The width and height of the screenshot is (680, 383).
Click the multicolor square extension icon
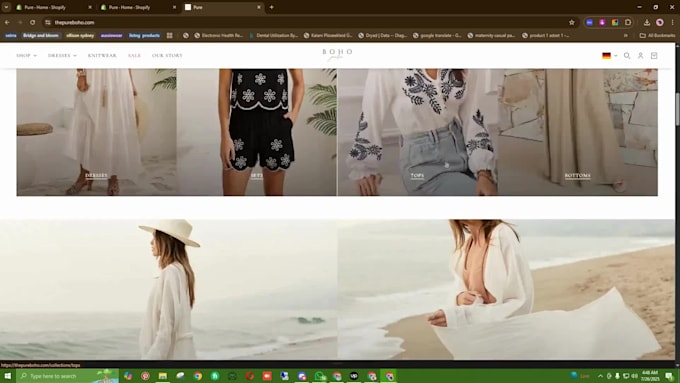point(615,22)
